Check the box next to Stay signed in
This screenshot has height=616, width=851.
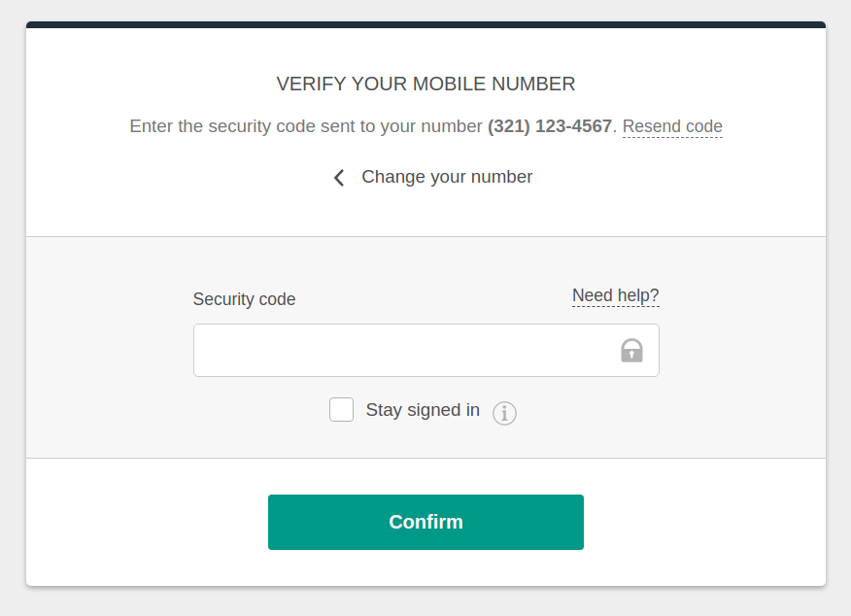point(341,409)
